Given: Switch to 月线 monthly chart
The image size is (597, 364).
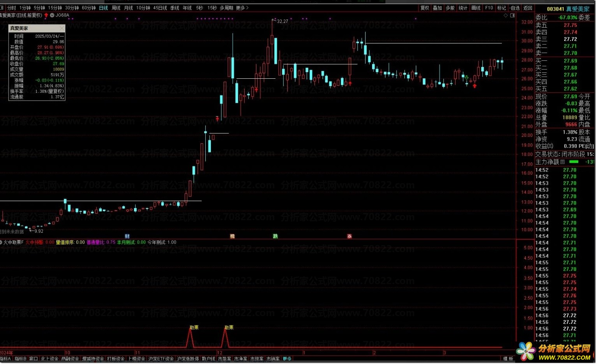Looking at the screenshot, I should pos(128,8).
